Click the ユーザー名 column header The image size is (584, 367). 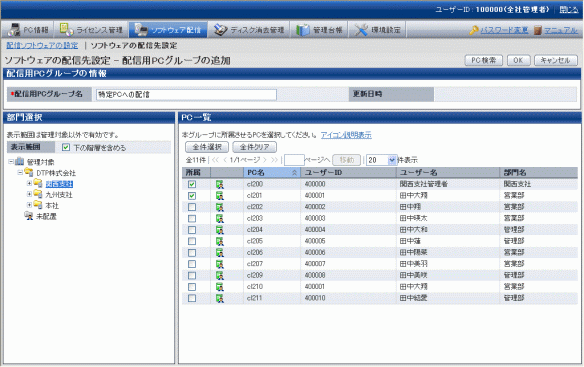(448, 173)
